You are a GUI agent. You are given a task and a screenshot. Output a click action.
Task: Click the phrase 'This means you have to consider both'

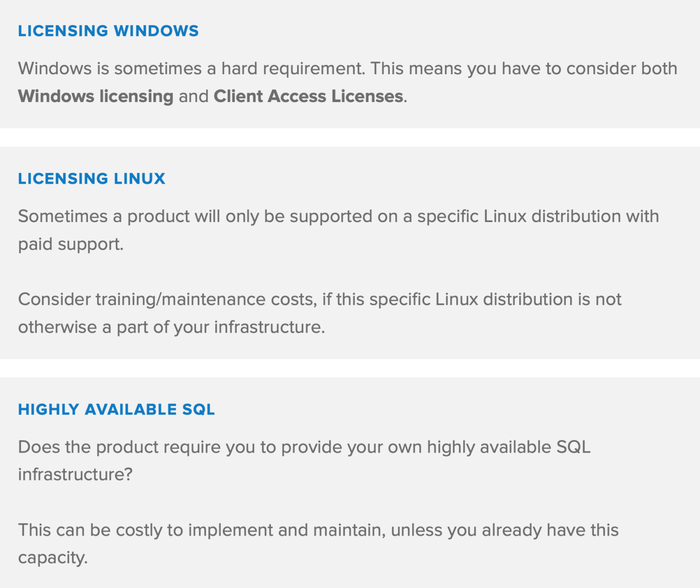[524, 68]
